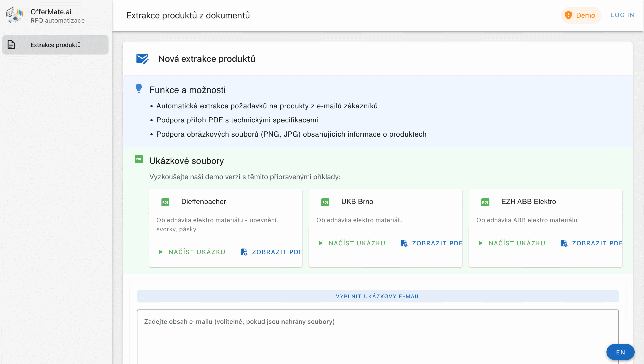Click the orange shield icon in the Demo badge
The image size is (644, 364).
point(568,15)
